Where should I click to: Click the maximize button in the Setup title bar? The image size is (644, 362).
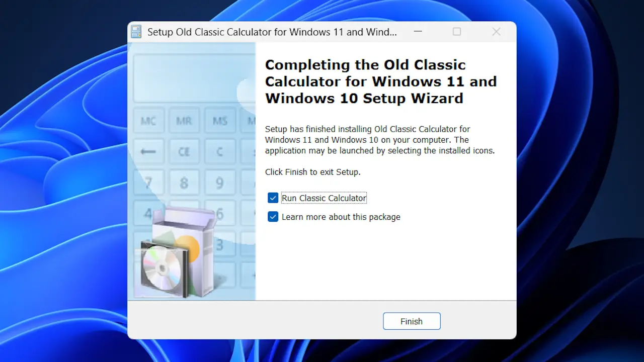(x=457, y=32)
